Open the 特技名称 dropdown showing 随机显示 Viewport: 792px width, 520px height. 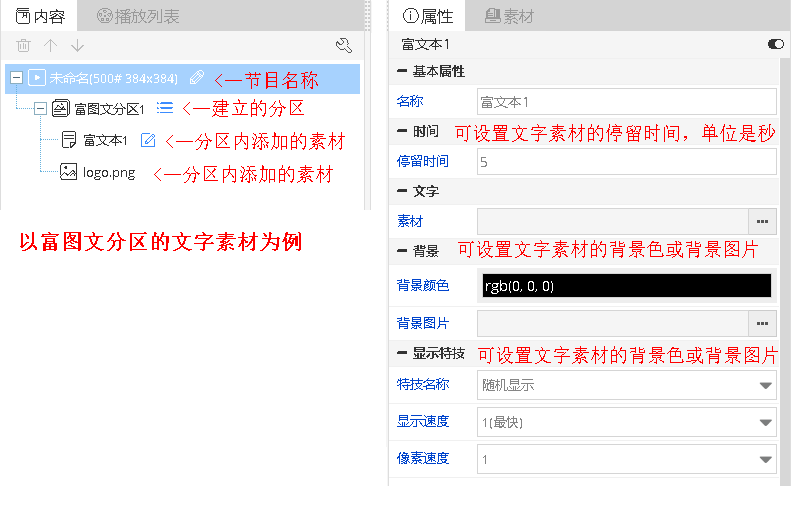[x=626, y=386]
